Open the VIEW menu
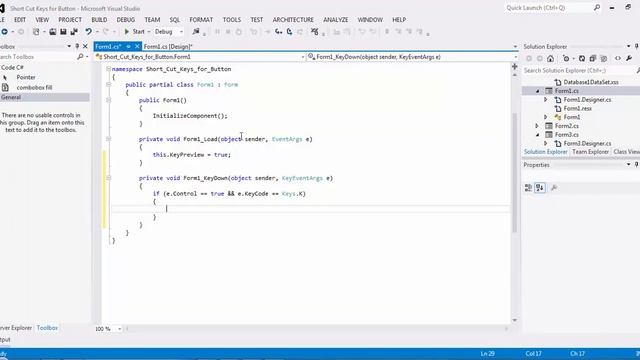Viewport: 640px width, 360px height. [x=42, y=20]
